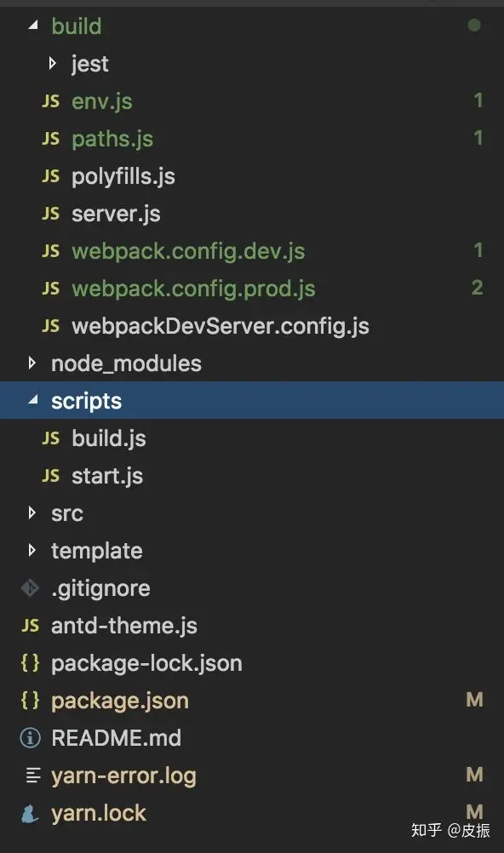This screenshot has height=853, width=504.
Task: Open webpackDevServer.config.js file
Action: [x=220, y=326]
